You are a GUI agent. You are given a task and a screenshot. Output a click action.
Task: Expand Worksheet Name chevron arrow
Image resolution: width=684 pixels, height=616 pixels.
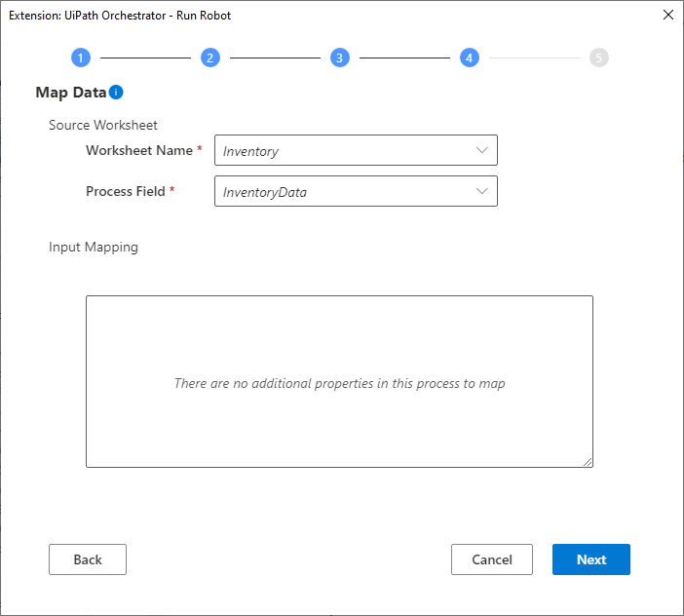click(482, 150)
